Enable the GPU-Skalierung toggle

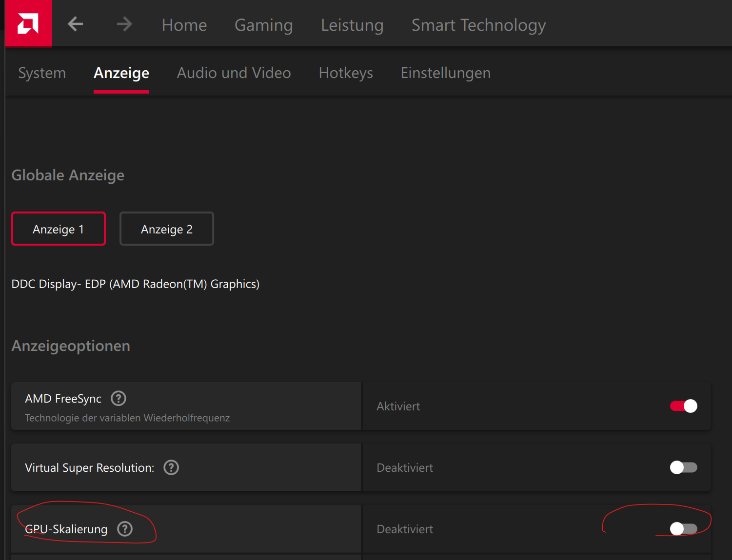tap(684, 529)
